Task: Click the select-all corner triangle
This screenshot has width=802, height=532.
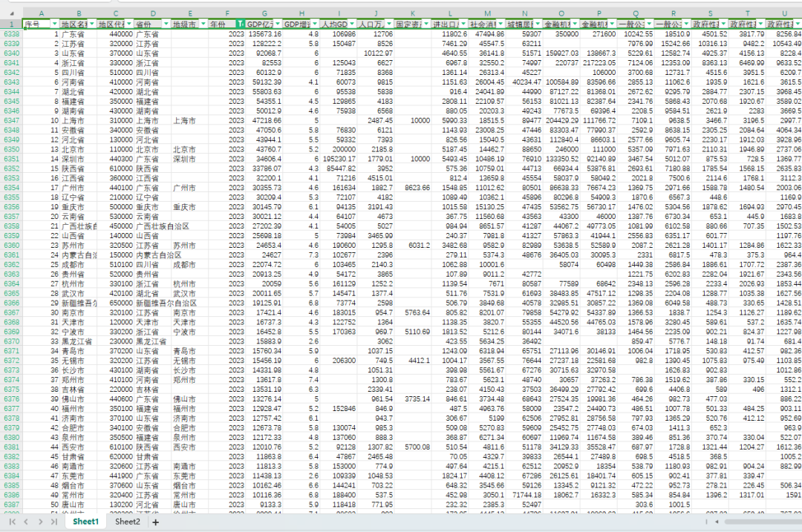Action: (12, 14)
